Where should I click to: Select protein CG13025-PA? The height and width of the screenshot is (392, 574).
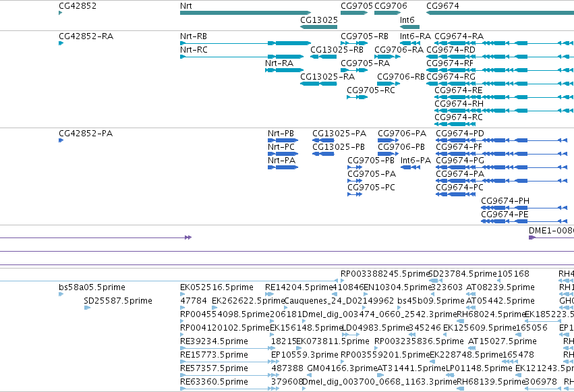(x=323, y=140)
